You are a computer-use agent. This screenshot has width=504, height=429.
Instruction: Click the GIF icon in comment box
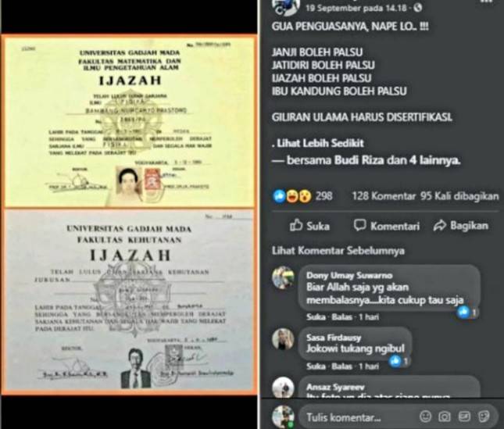(464, 416)
